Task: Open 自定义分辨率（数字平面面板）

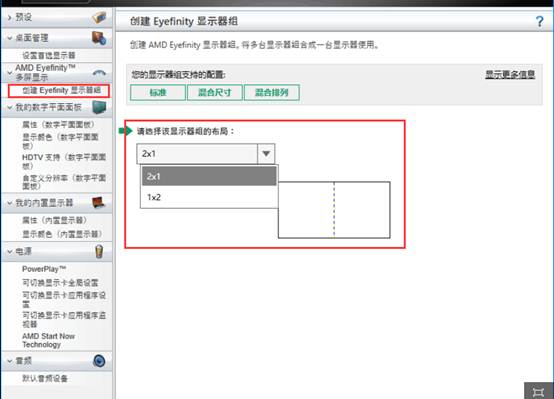Action: coord(64,182)
